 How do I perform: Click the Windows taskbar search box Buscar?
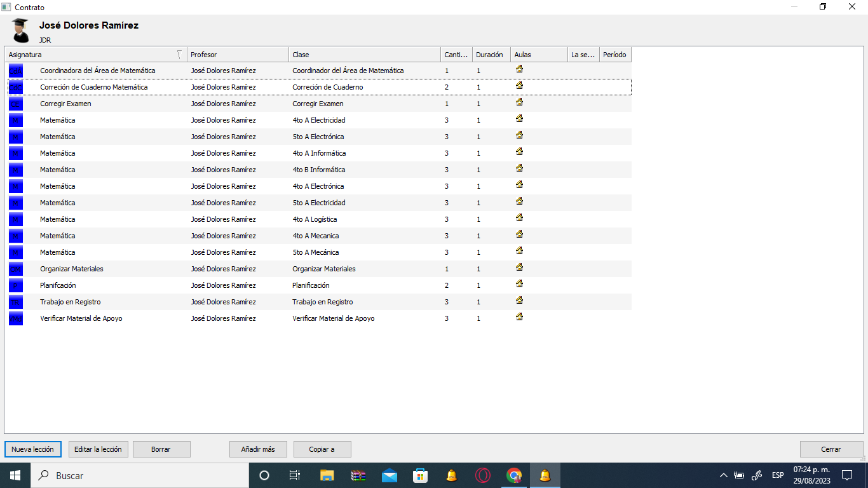[x=140, y=475]
